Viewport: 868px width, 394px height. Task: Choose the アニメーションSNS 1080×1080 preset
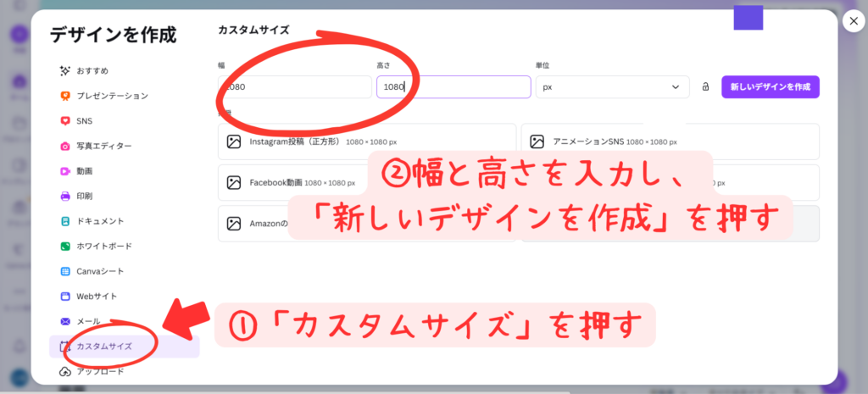670,142
